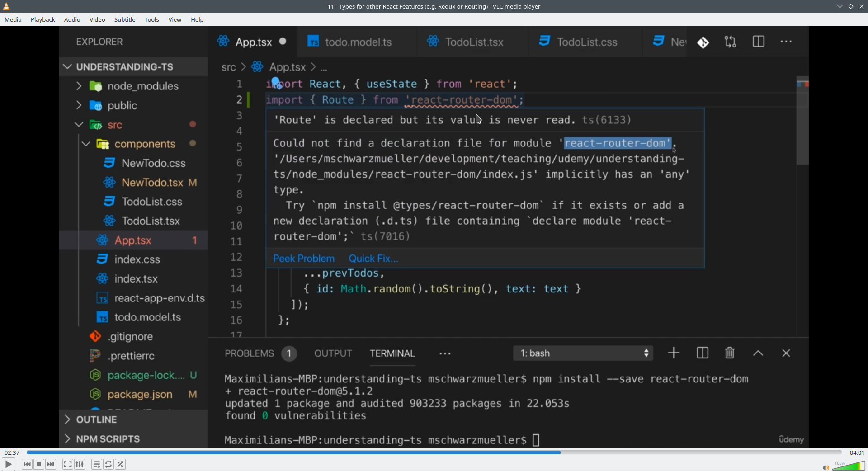Click the video seek progress bar
Screen dimensions: 868x471
coord(434,452)
